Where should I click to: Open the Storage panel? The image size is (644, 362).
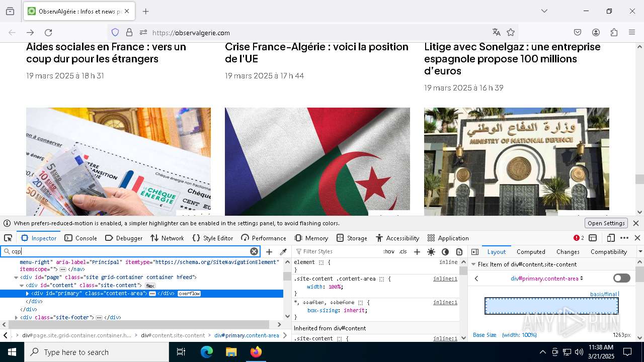pos(352,238)
